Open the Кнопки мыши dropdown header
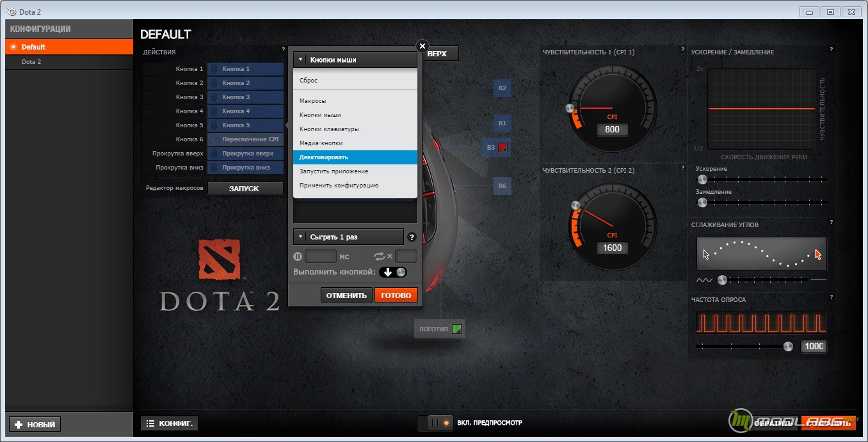868x442 pixels. click(355, 59)
